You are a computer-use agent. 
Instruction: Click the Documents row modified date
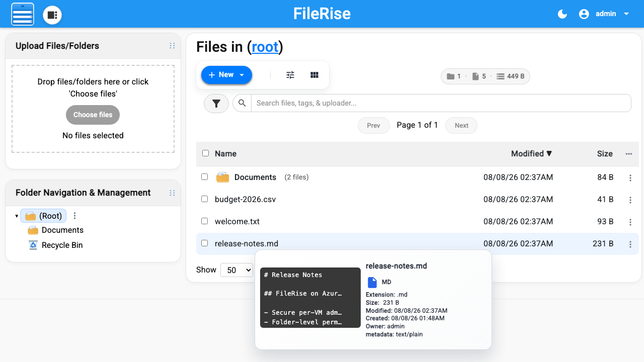coord(518,177)
